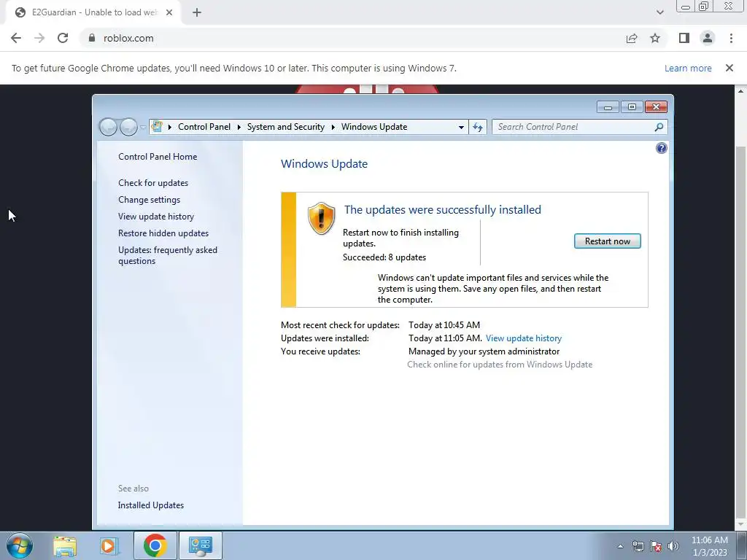This screenshot has width=747, height=560.
Task: Open Installed Updates link
Action: pos(150,505)
